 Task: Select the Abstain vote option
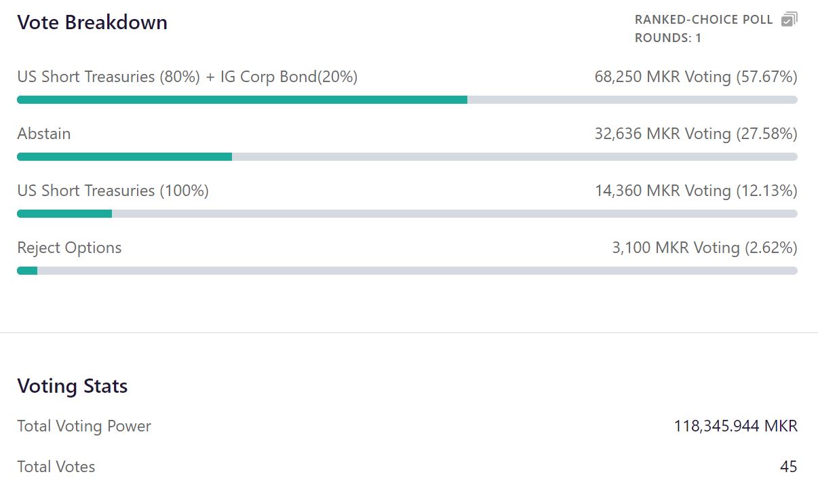43,134
